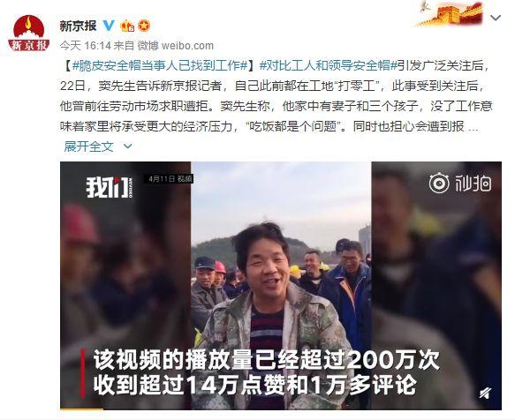Open the 新京报 profile avatar

pyautogui.click(x=29, y=34)
